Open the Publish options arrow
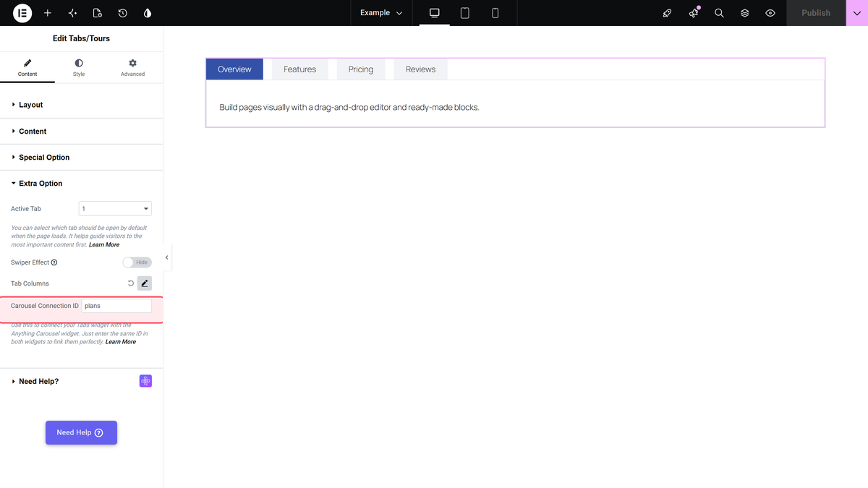The height and width of the screenshot is (488, 868). point(857,13)
